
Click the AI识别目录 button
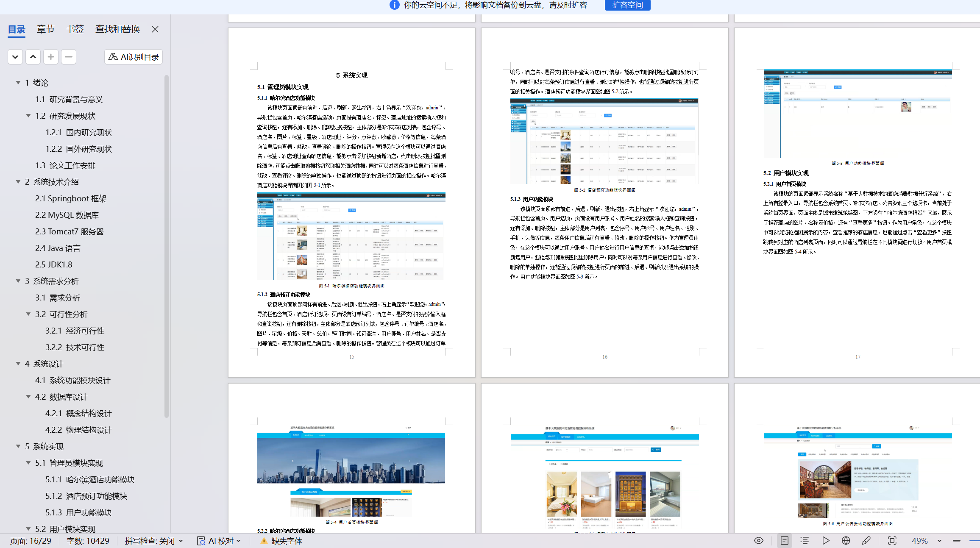pyautogui.click(x=134, y=57)
